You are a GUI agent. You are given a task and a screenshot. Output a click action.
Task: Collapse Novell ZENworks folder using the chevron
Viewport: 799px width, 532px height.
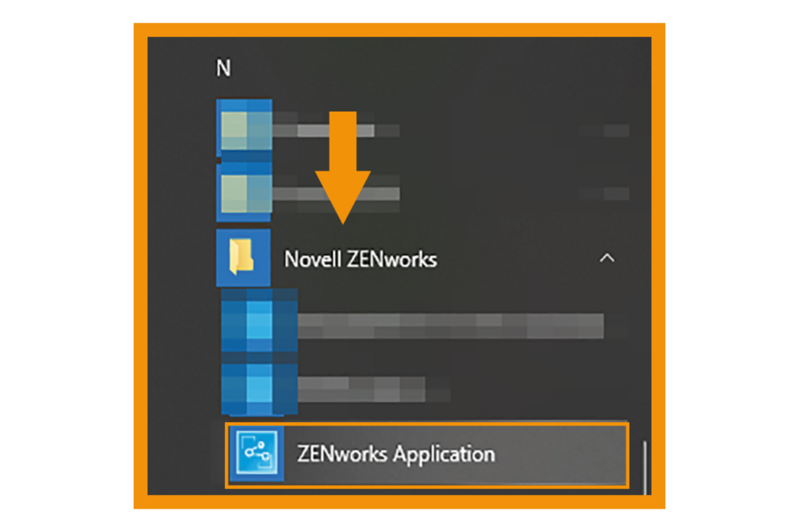[607, 258]
